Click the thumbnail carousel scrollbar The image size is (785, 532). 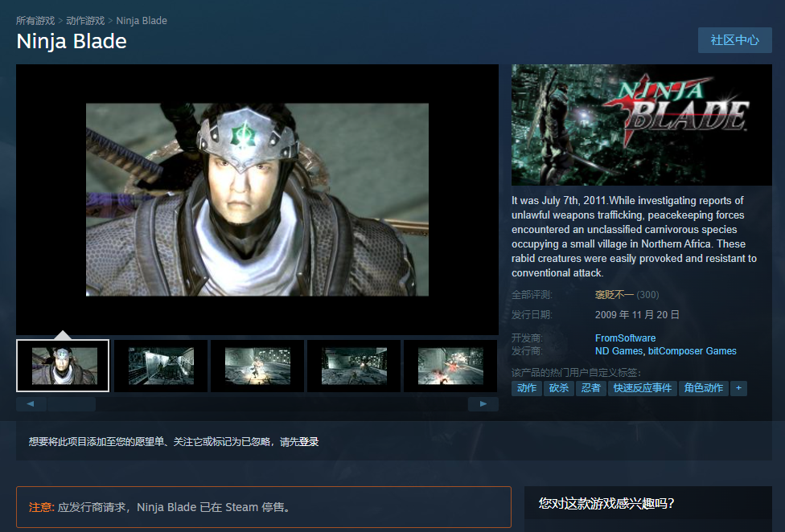click(x=71, y=403)
